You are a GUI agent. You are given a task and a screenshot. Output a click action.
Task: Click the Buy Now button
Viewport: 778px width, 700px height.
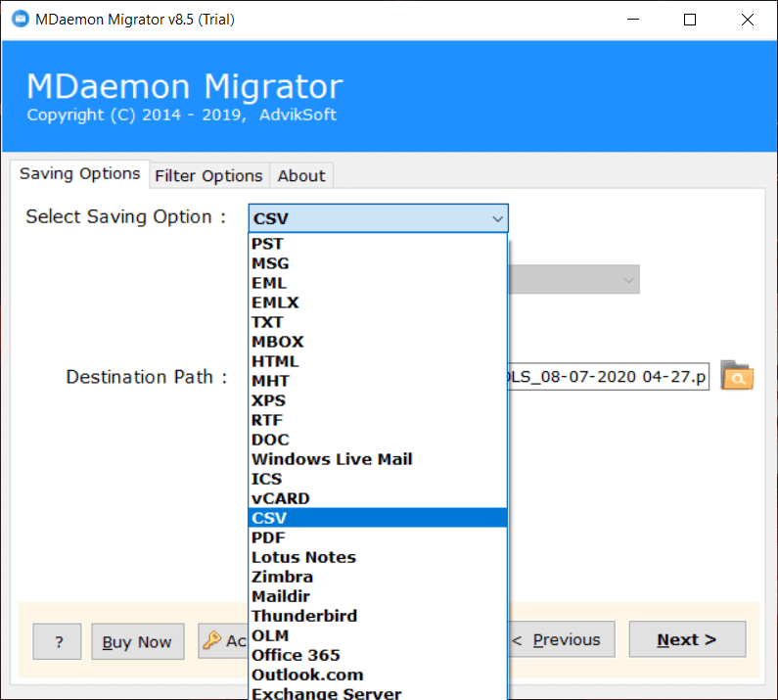(x=138, y=641)
